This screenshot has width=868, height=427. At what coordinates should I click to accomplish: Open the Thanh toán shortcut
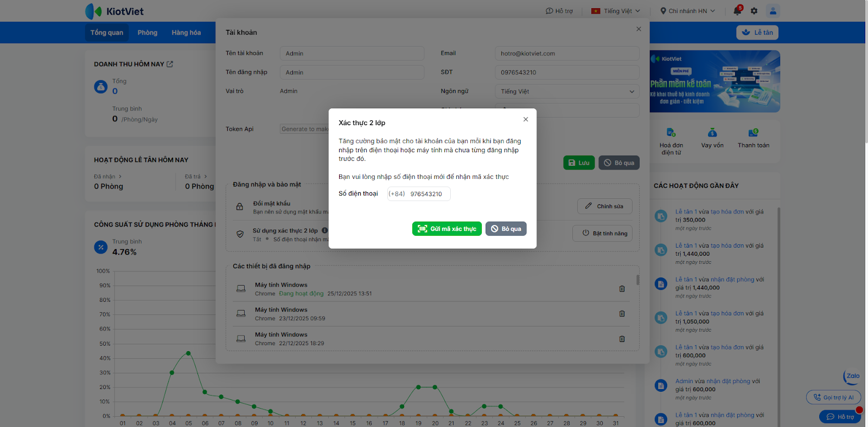[x=754, y=138]
